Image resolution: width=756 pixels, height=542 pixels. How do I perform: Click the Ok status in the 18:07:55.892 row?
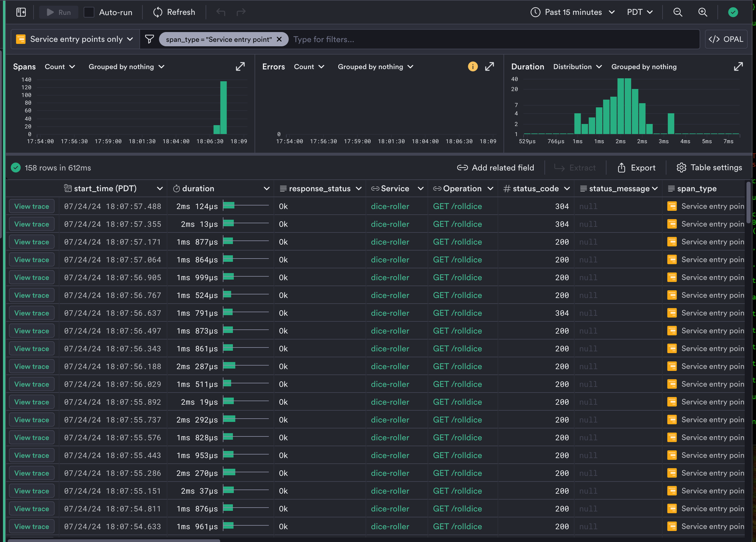click(283, 402)
